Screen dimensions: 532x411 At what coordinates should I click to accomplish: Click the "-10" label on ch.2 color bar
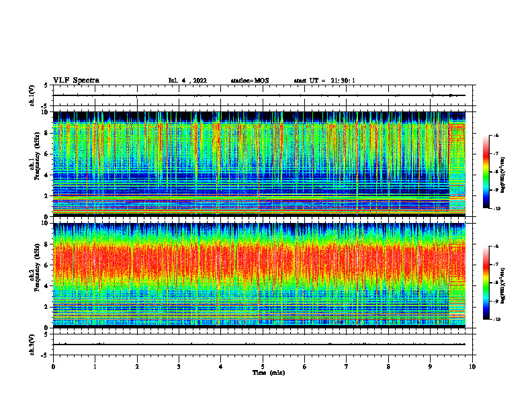point(496,320)
